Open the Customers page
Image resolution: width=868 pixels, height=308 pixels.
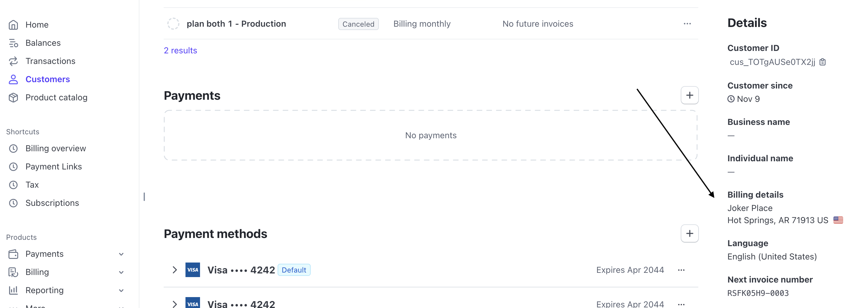click(x=47, y=79)
